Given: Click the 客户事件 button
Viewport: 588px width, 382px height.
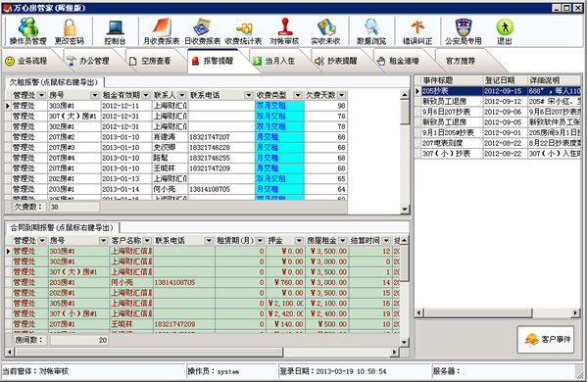Looking at the screenshot, I should 546,339.
